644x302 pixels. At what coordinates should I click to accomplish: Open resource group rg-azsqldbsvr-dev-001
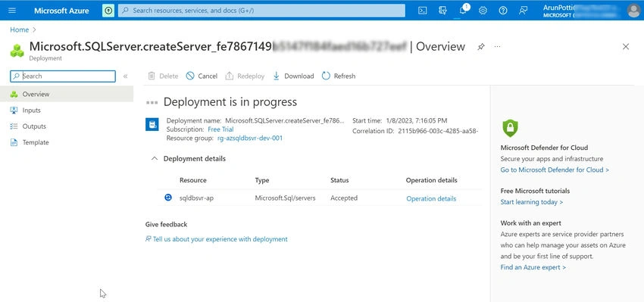[x=250, y=139]
